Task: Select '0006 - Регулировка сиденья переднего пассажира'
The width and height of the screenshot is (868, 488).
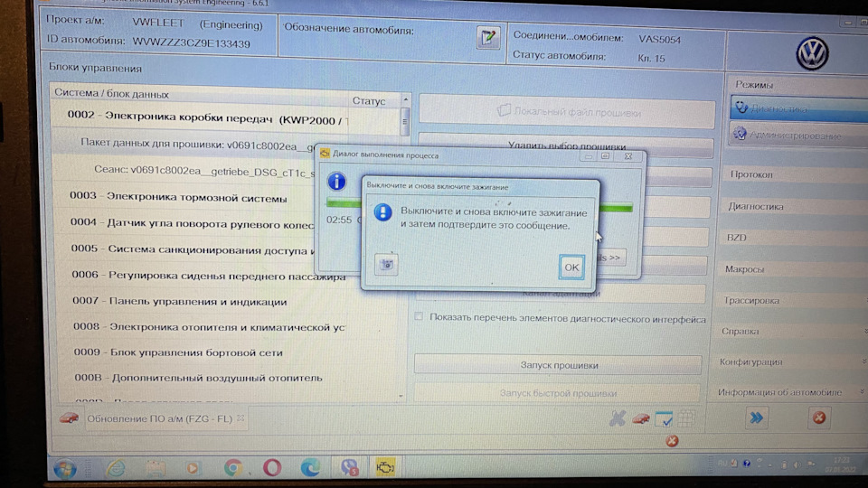Action: click(x=209, y=275)
